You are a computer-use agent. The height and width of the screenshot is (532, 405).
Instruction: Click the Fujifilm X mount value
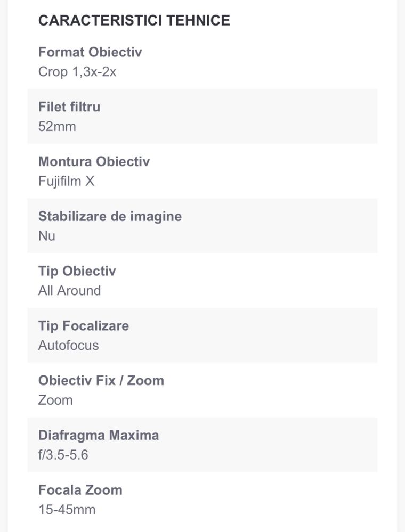[66, 181]
